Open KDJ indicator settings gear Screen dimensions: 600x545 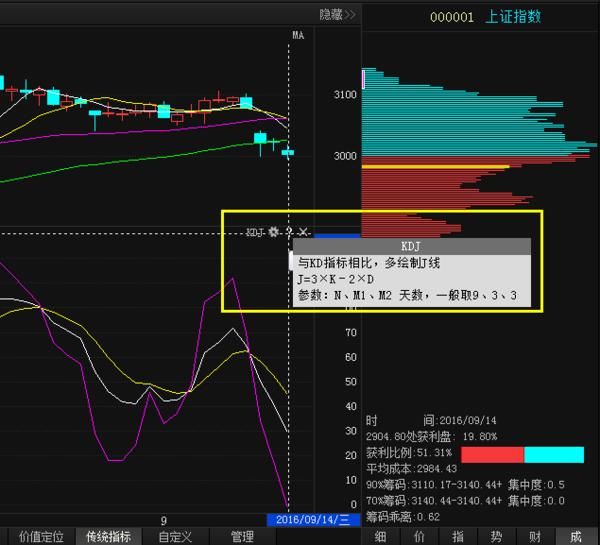coord(274,232)
